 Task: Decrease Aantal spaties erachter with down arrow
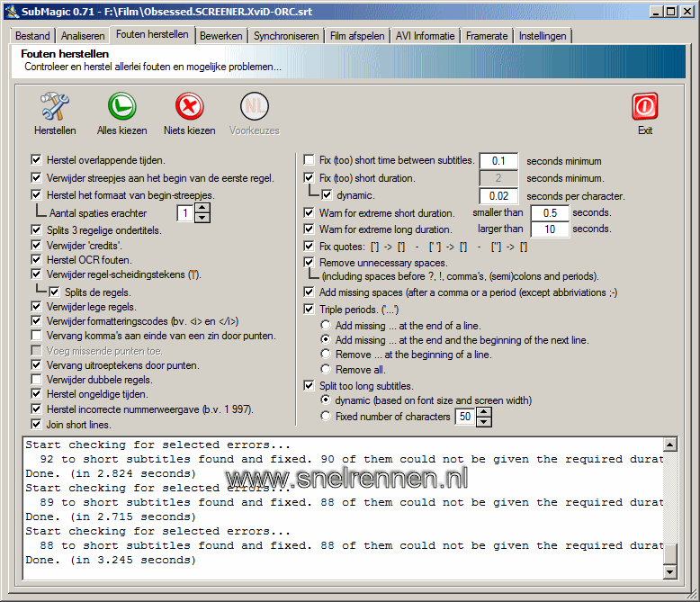click(202, 218)
